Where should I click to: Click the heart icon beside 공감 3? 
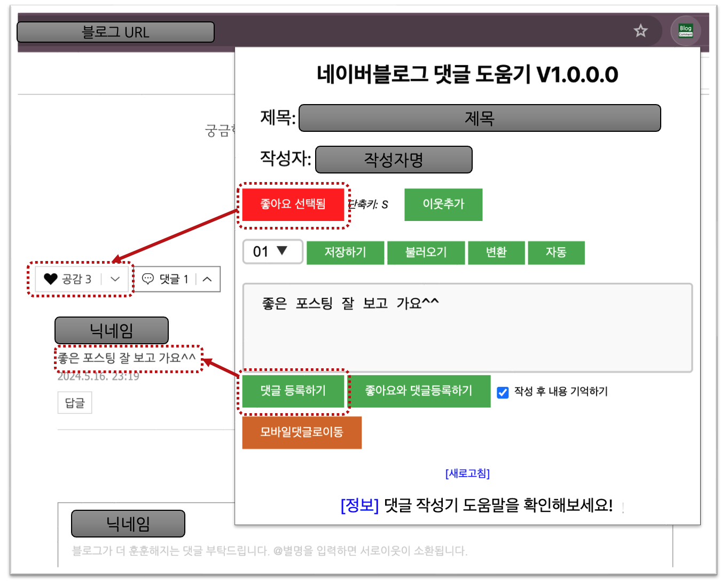click(50, 279)
